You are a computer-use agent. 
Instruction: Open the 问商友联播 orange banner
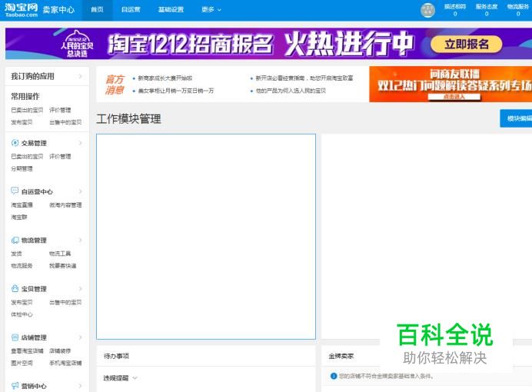[x=451, y=84]
